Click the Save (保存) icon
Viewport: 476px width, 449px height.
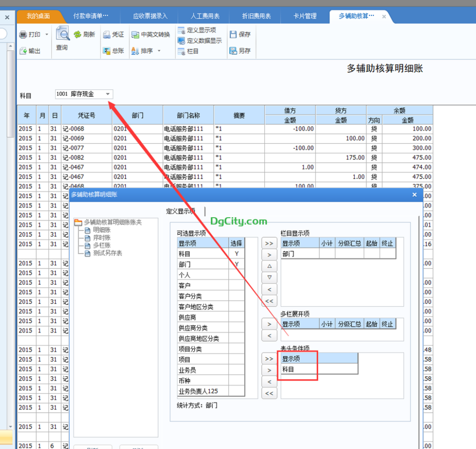[233, 35]
